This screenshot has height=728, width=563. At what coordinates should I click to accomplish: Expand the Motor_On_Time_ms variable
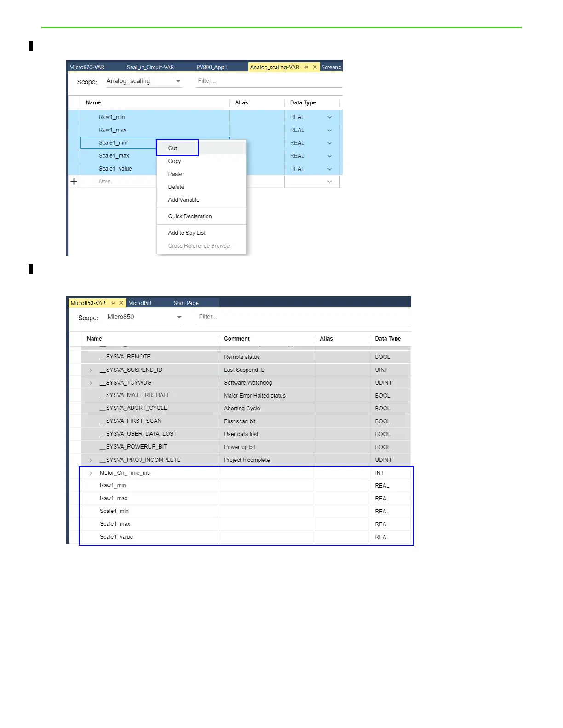click(91, 473)
